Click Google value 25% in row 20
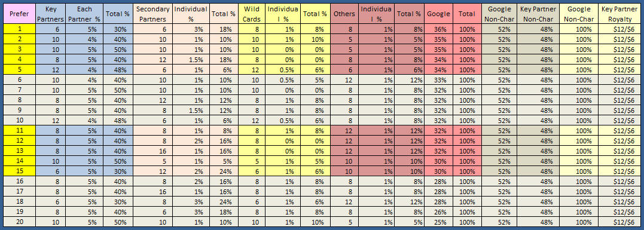Screen dimensions: 644x230 click(x=439, y=222)
